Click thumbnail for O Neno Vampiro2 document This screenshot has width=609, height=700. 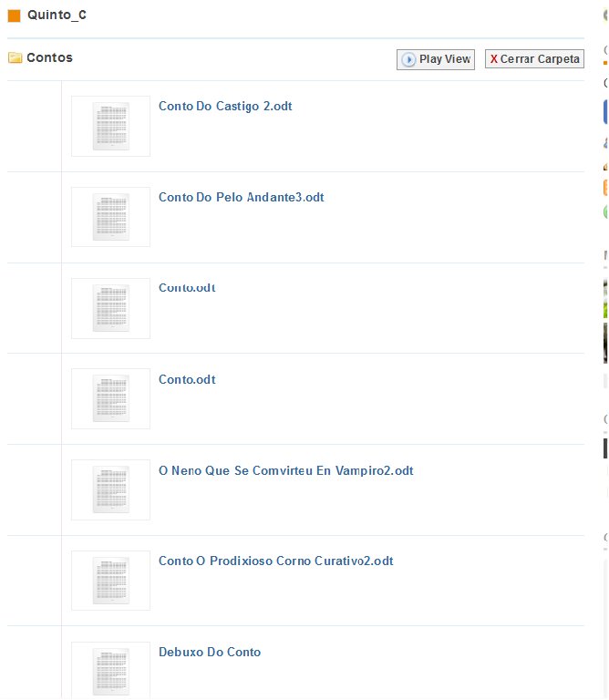click(x=110, y=489)
